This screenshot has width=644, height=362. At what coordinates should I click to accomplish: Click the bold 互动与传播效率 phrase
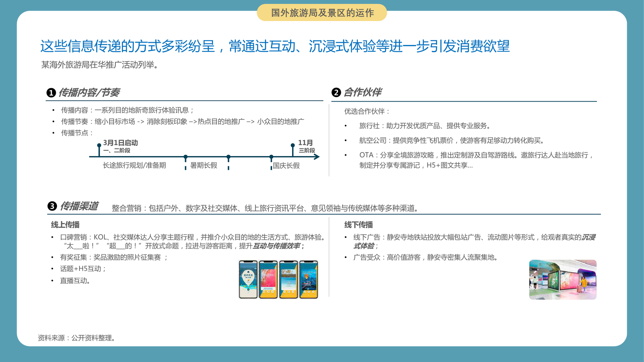pyautogui.click(x=276, y=246)
